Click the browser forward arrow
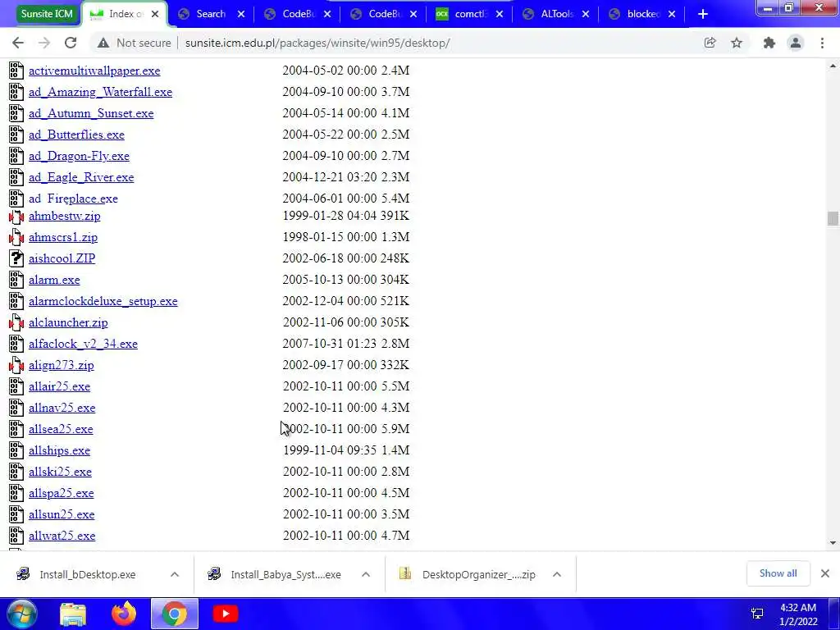Viewport: 840px width, 630px height. 44,43
